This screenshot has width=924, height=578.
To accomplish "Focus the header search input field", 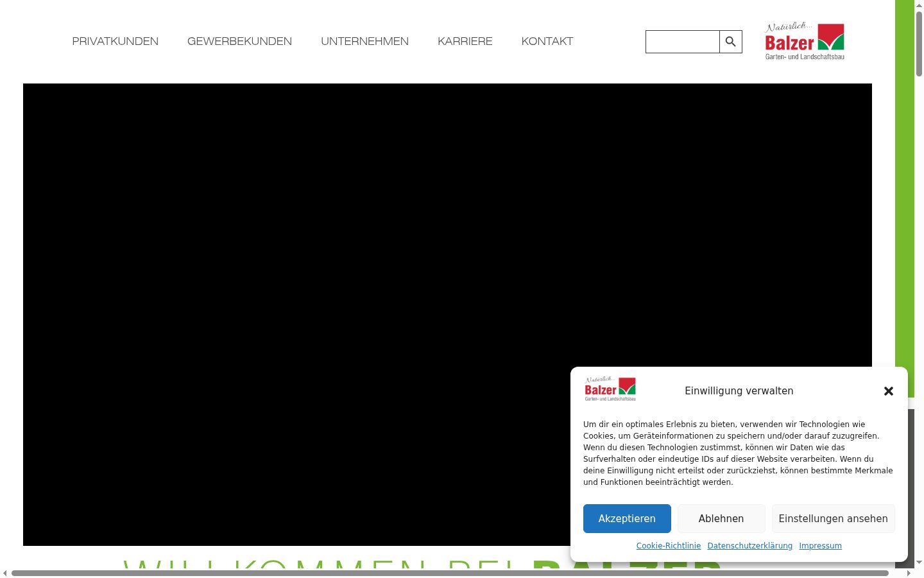I will click(683, 42).
